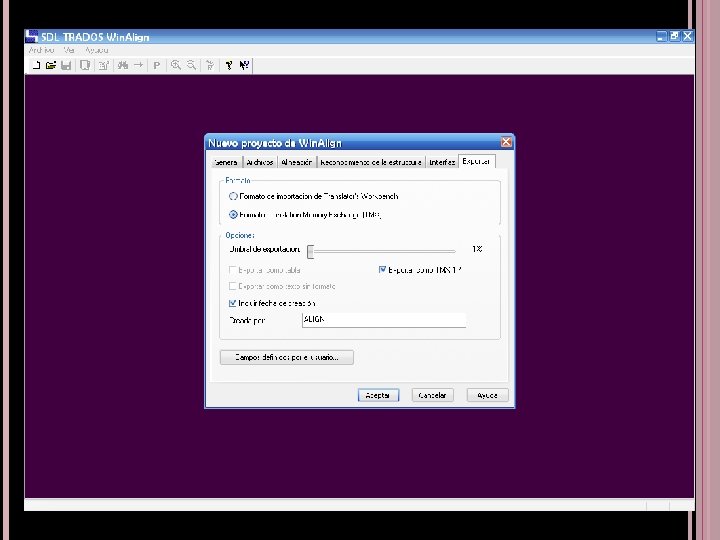Select the Exportar tab
720x540 pixels.
click(476, 161)
